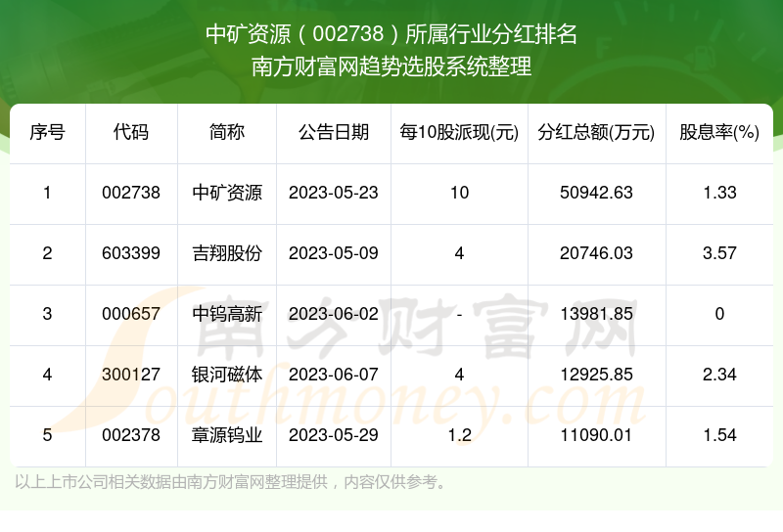Image resolution: width=783 pixels, height=532 pixels.
Task: Select stock name 中矿资源 in table
Action: (227, 193)
